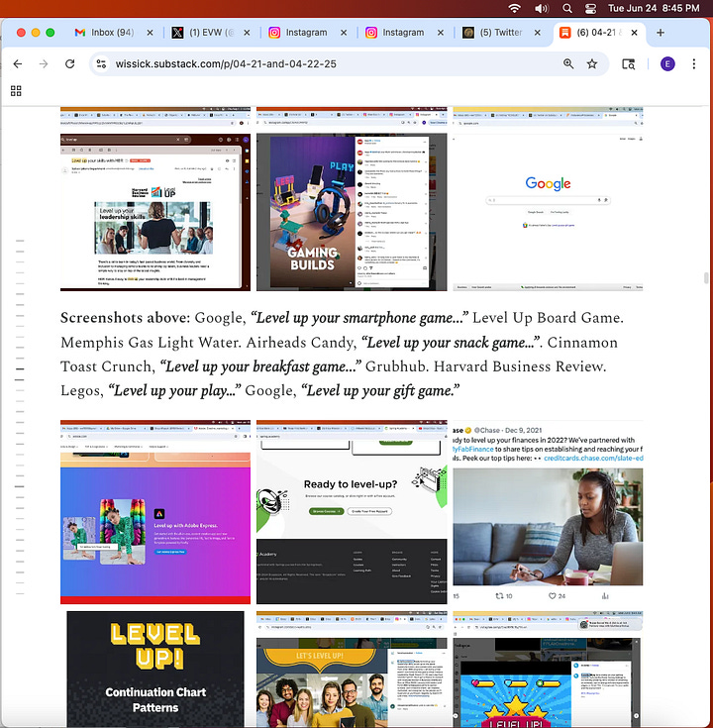Close the (5) Twitter tab

click(x=537, y=33)
